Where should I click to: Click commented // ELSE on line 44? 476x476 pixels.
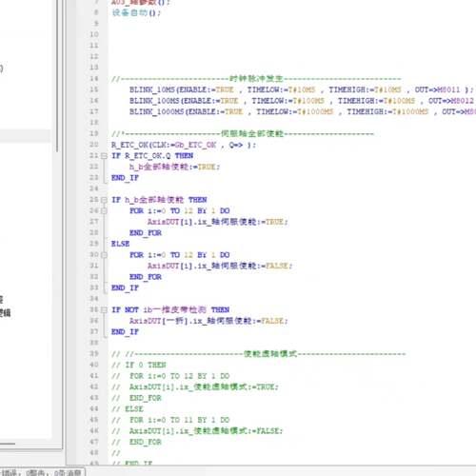point(128,408)
